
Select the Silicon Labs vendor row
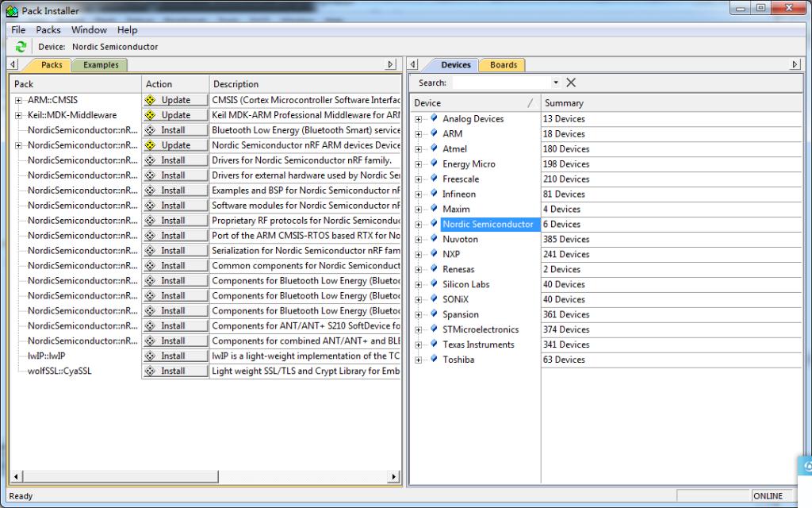click(465, 284)
